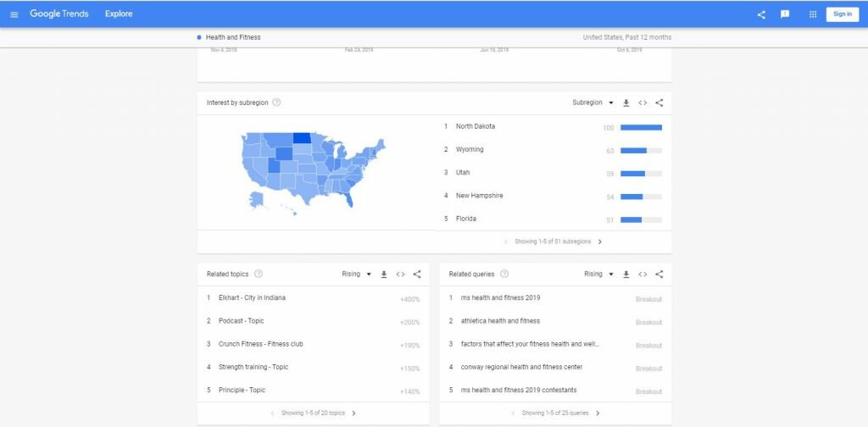Viewport: 868px width, 427px height.
Task: Expand Related queries Rising dropdown
Action: pos(599,274)
